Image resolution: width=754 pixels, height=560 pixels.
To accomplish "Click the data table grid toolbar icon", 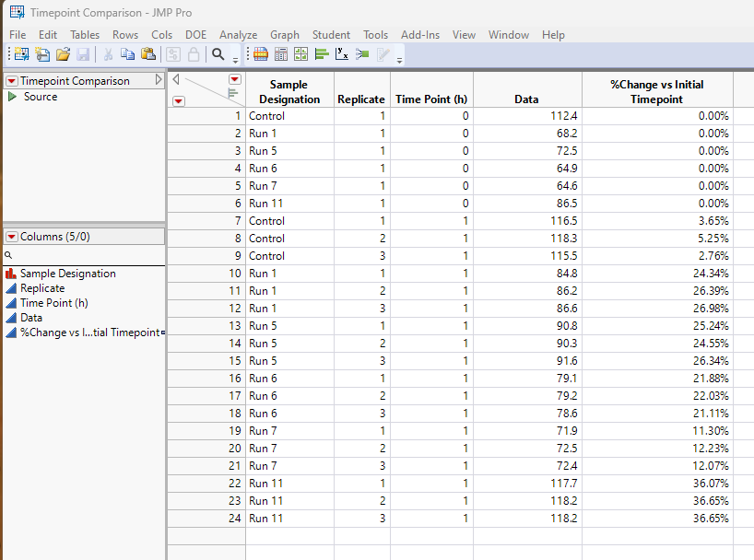I will point(260,53).
